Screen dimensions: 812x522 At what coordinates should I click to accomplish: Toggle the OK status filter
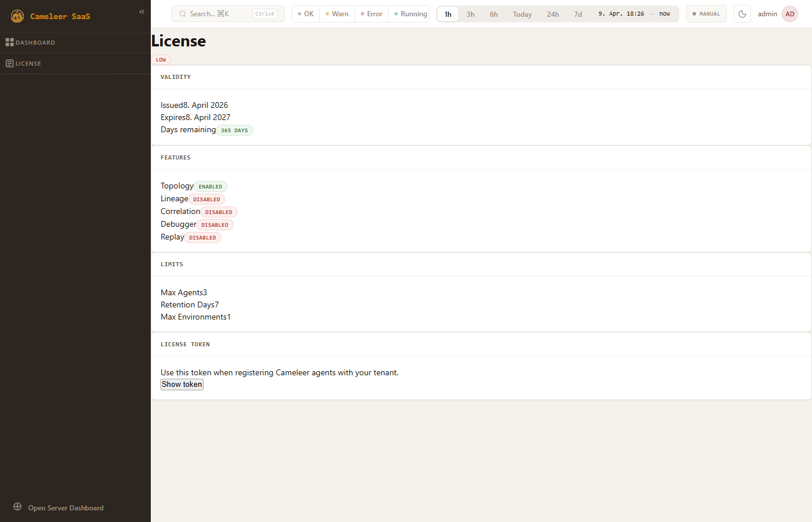(x=306, y=14)
